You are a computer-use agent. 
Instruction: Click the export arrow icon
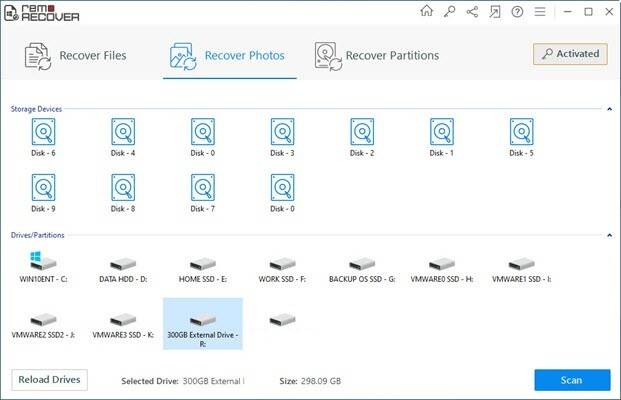pos(494,11)
